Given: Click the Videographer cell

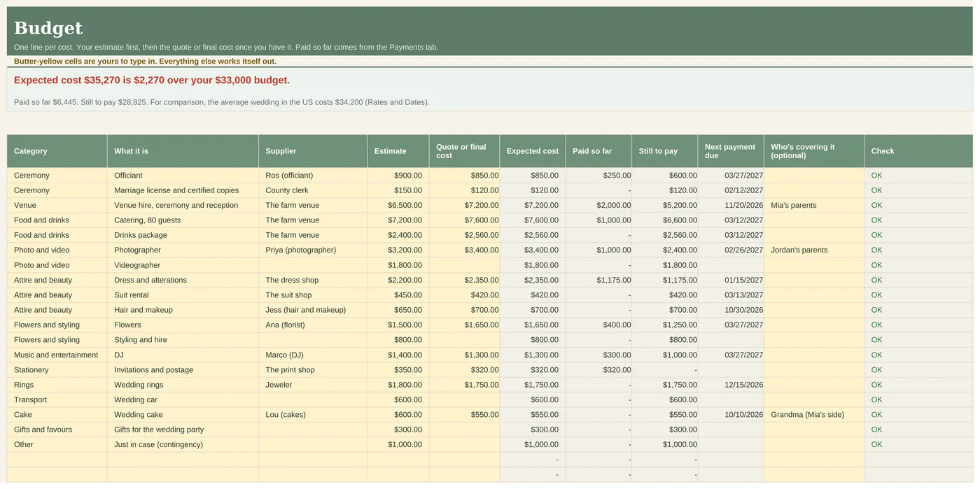Looking at the screenshot, I should click(183, 265).
